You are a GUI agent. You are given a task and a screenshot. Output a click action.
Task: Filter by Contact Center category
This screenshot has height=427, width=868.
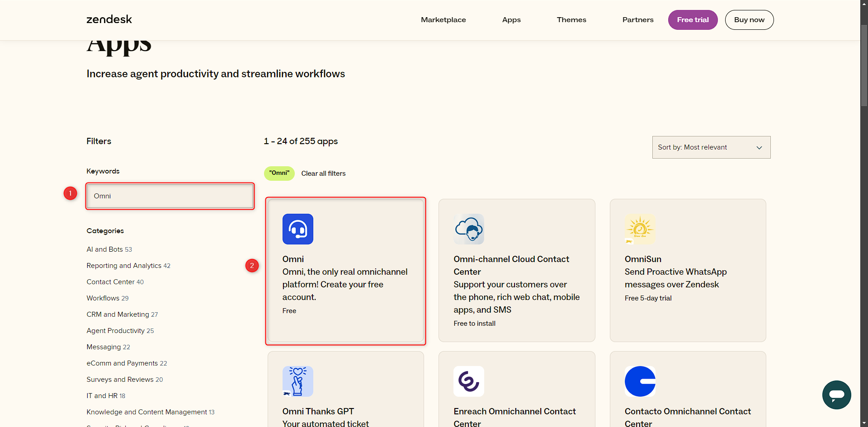tap(115, 282)
